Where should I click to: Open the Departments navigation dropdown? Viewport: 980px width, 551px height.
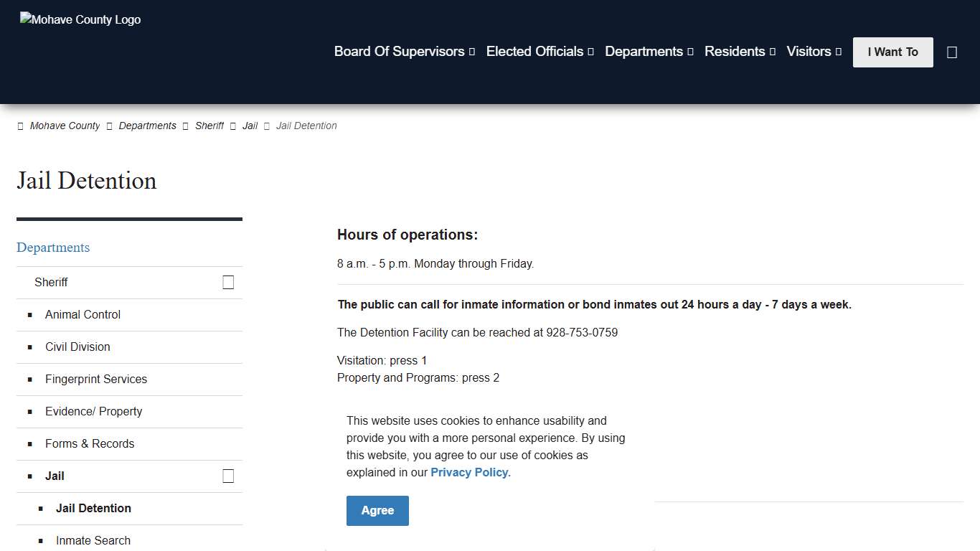[649, 52]
